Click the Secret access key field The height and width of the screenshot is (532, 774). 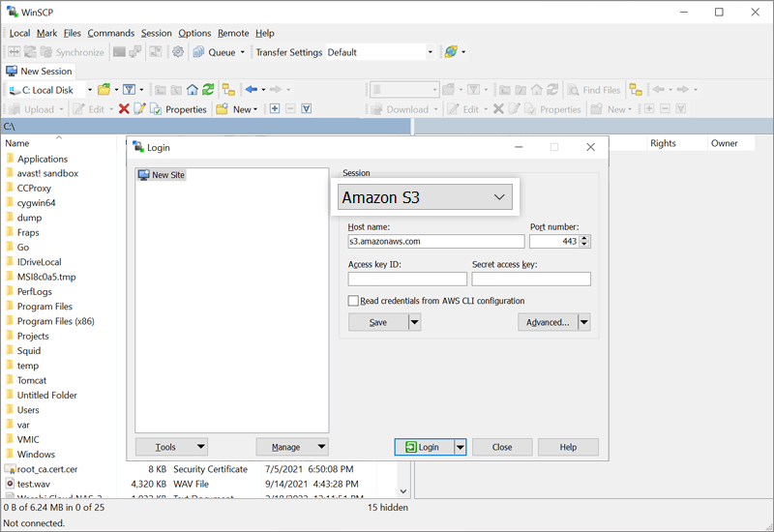coord(531,279)
